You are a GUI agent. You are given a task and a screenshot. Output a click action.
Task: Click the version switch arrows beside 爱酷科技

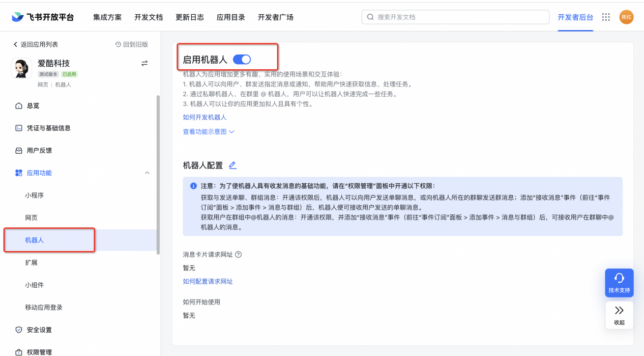tap(144, 63)
